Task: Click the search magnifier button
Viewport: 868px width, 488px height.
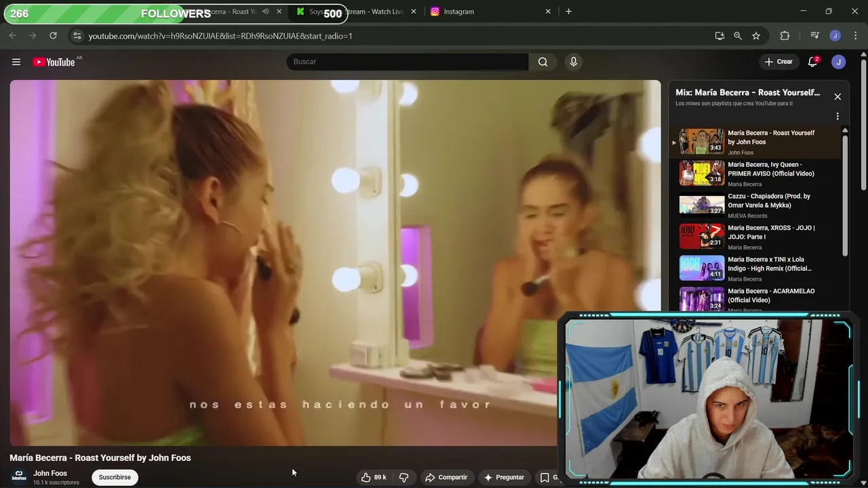Action: coord(542,62)
